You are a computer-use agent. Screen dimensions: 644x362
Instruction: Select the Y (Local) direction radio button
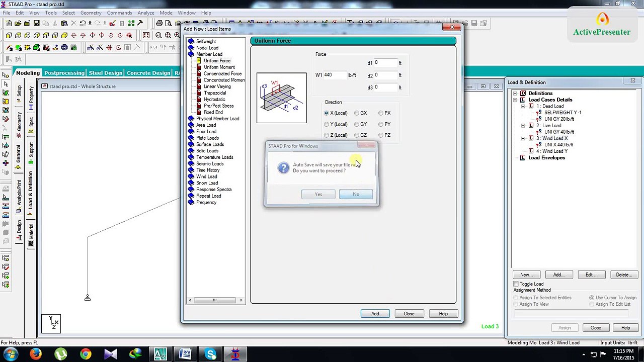[x=327, y=124]
